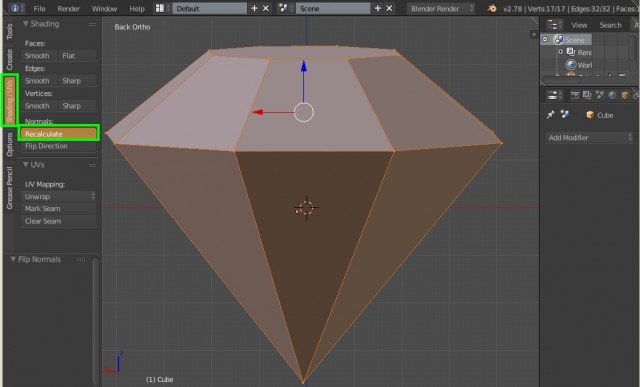This screenshot has width=640, height=387.
Task: Open the Outliner Search menu
Action: tap(610, 25)
